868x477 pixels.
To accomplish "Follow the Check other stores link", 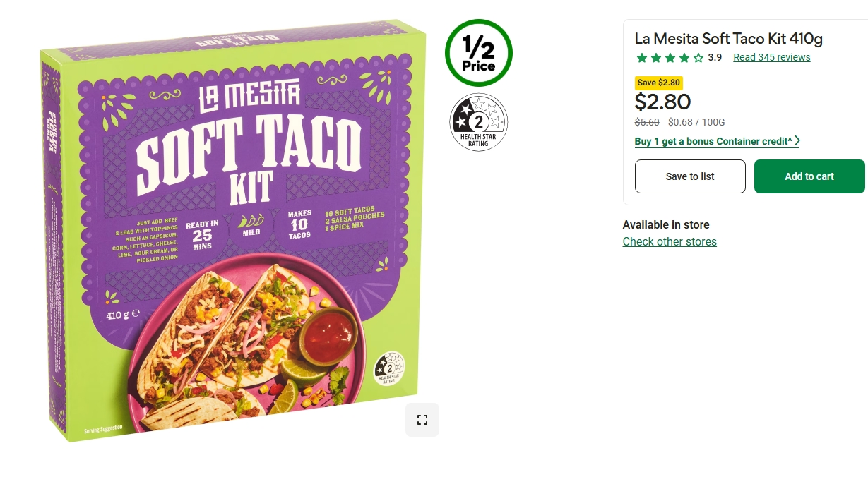I will (x=670, y=241).
